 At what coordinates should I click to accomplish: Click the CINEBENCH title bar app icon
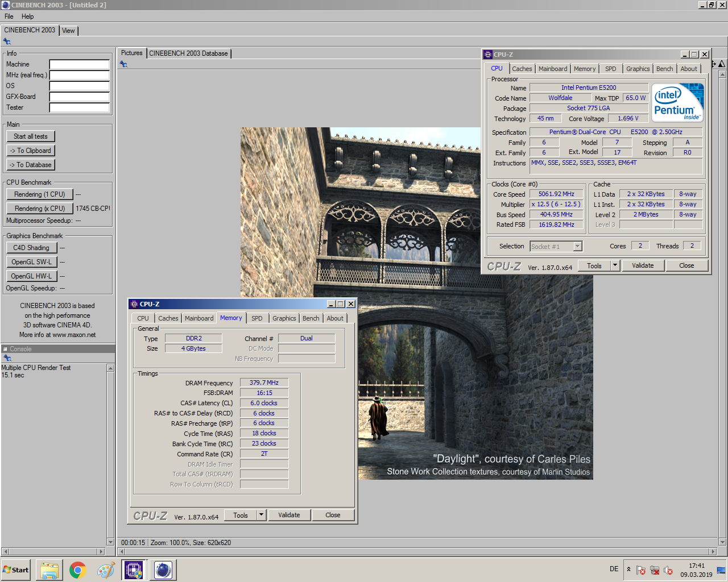pos(6,5)
